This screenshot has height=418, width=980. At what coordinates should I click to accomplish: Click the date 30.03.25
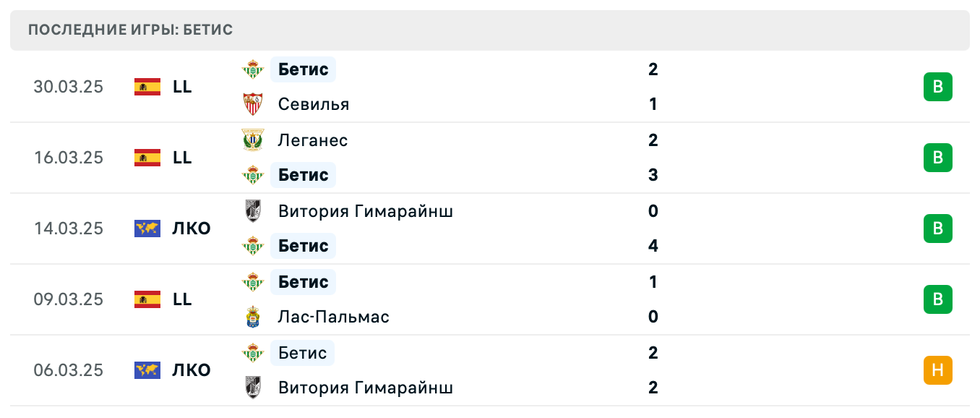point(68,87)
